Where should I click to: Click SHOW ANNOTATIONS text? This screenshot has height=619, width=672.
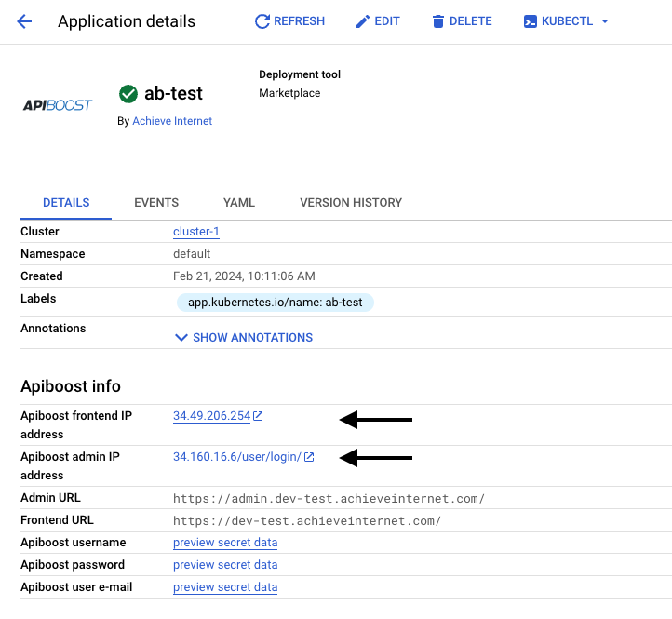[x=253, y=338]
